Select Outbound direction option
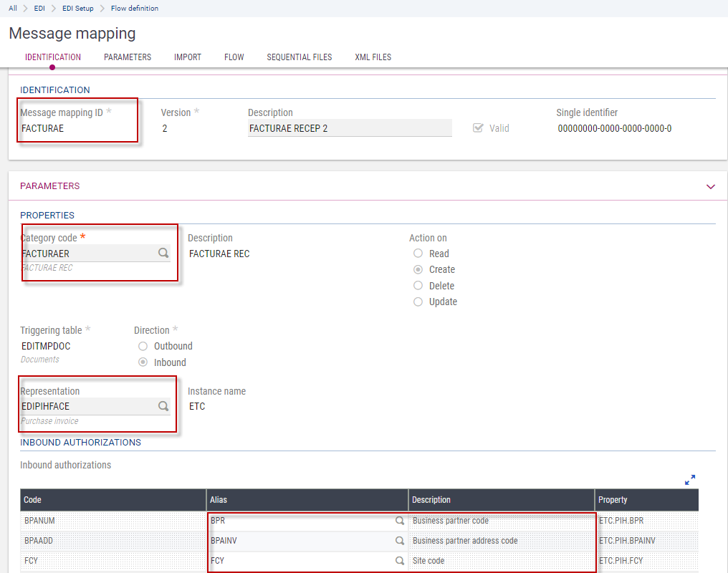728x573 pixels. point(143,347)
